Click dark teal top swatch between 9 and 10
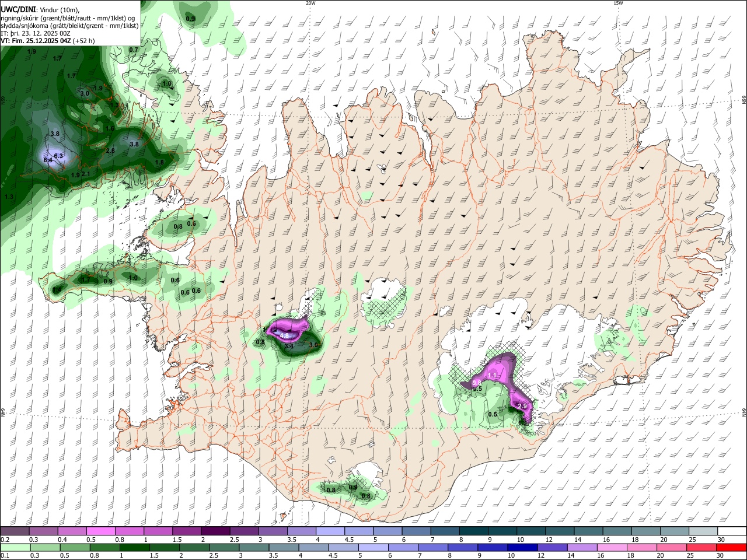 pos(502,531)
